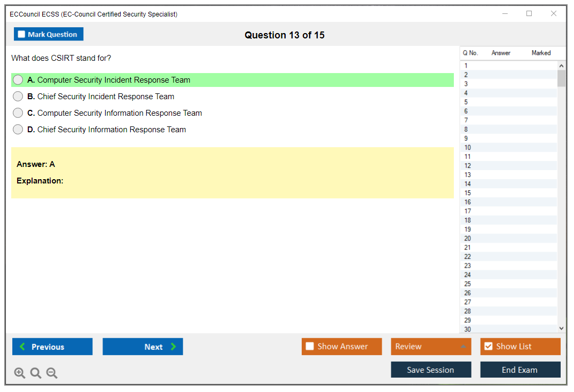
Task: Tick the Mark Question checkbox
Action: (x=22, y=34)
